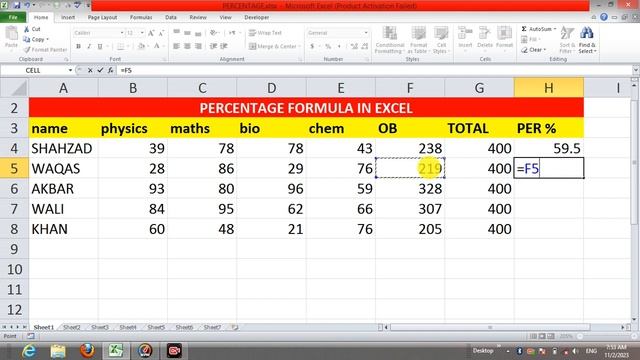Screen dimensions: 640x360
Task: Click the Excel Help question mark icon
Action: [604, 17]
